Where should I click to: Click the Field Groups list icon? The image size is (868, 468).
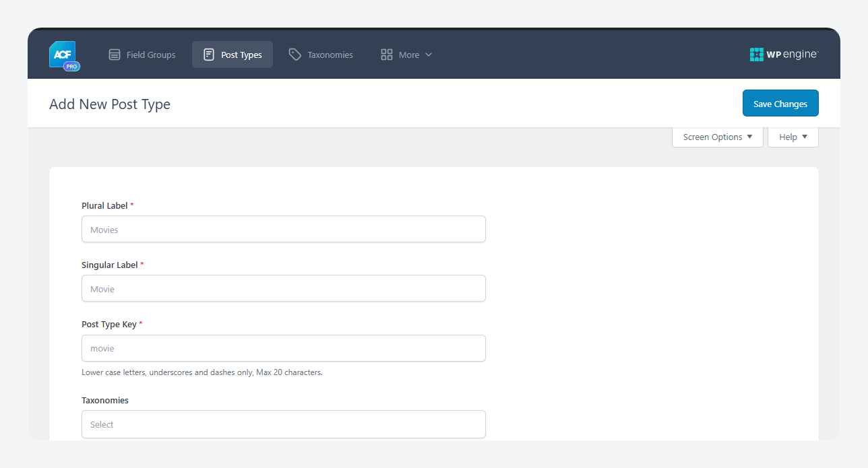115,55
